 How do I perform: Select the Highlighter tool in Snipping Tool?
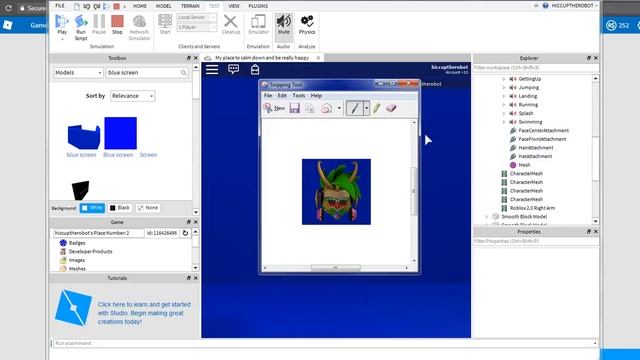[x=377, y=108]
